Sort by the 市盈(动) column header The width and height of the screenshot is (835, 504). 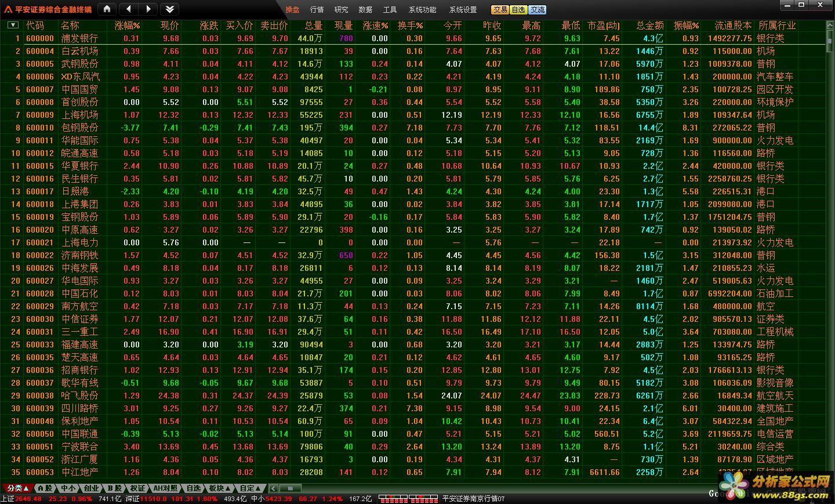click(x=603, y=26)
